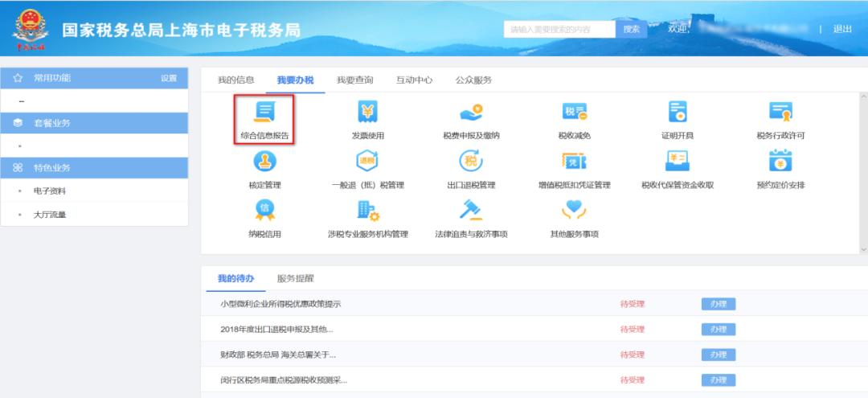Switch to the 我要查询 tab
This screenshot has width=868, height=398.
click(355, 80)
